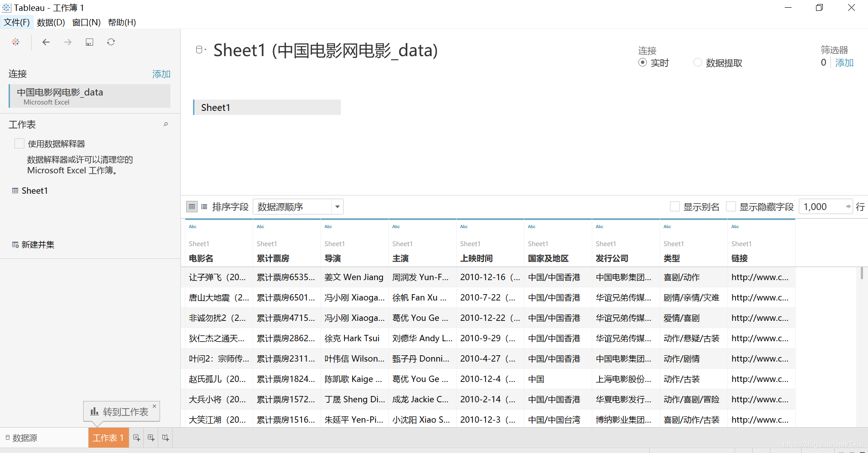Open dropdown arrow next to data source icon
Screen dimensions: 868x453
(206, 50)
